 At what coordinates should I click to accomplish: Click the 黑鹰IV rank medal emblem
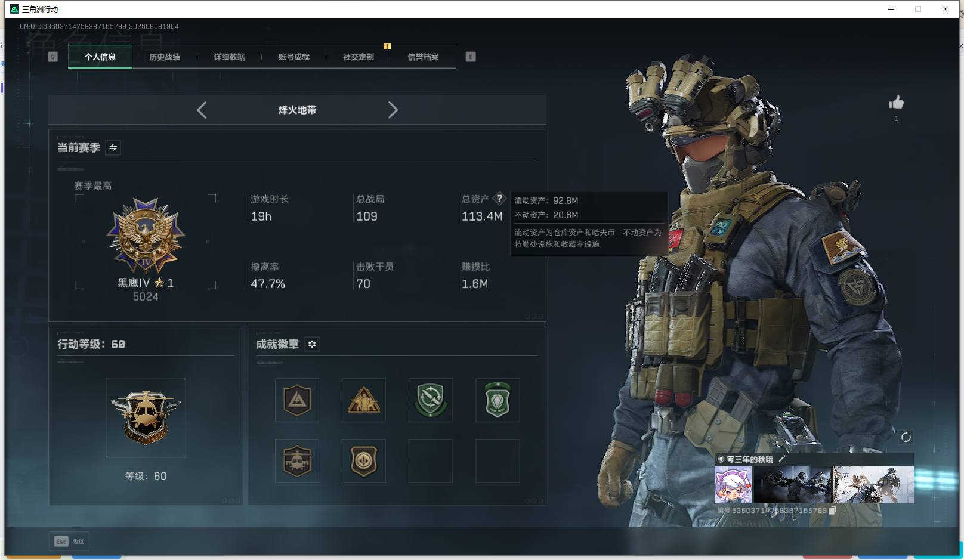click(146, 236)
